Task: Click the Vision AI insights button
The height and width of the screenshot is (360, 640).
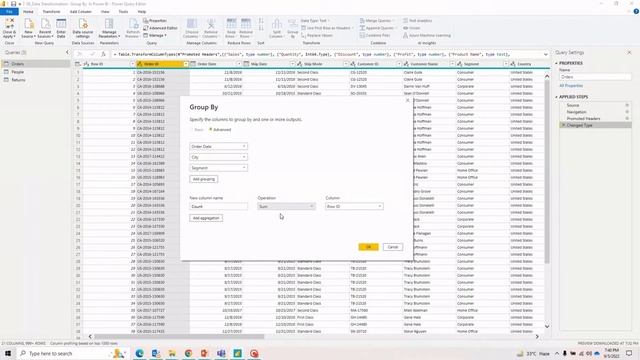Action: (411, 28)
